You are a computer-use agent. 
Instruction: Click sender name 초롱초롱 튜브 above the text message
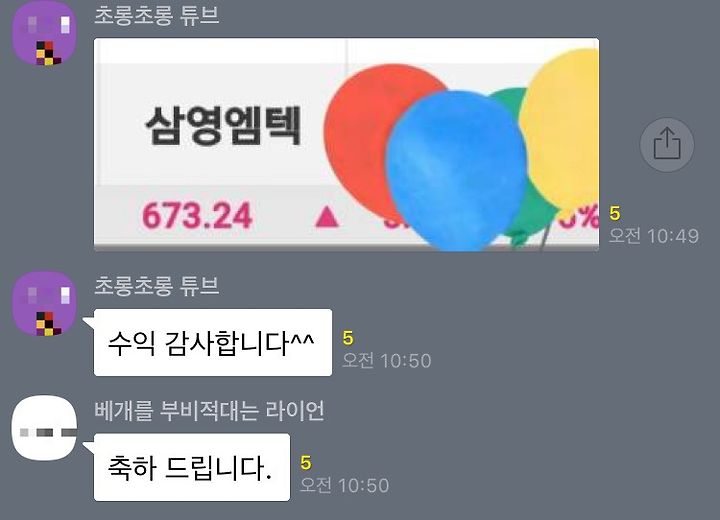tap(157, 286)
